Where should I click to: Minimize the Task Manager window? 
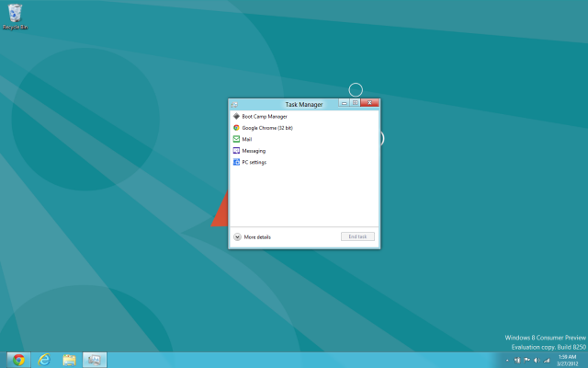344,104
